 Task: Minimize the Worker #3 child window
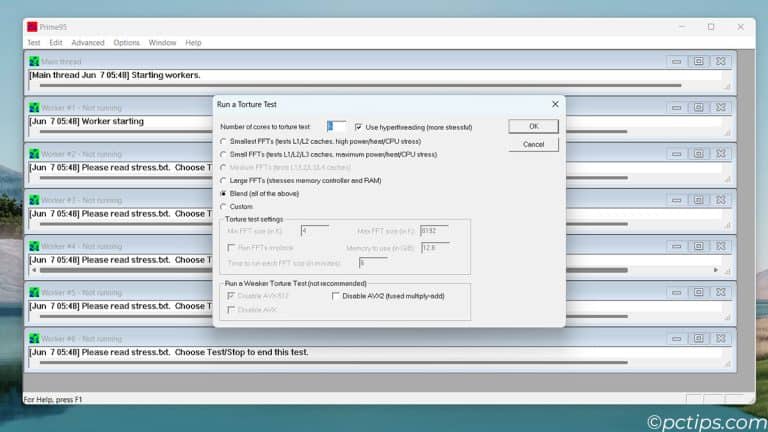click(676, 200)
